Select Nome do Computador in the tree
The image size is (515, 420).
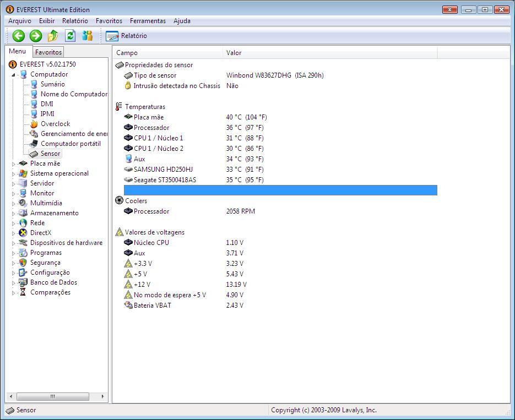pos(74,94)
